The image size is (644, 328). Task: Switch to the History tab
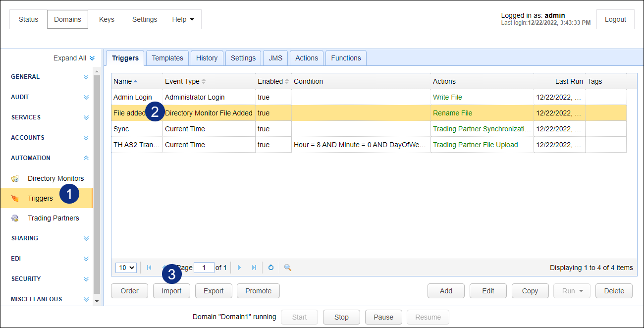(x=207, y=58)
